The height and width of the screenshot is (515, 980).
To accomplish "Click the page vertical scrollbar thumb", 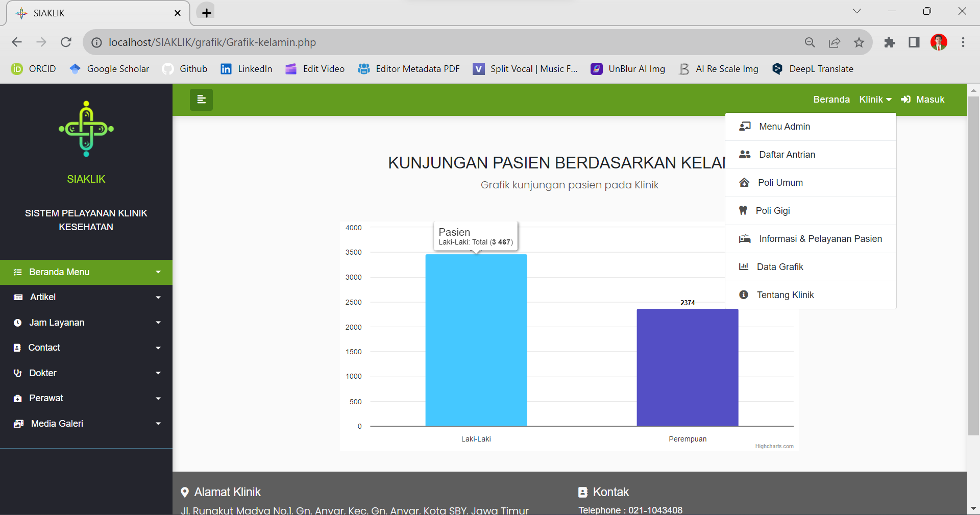I will tap(974, 265).
